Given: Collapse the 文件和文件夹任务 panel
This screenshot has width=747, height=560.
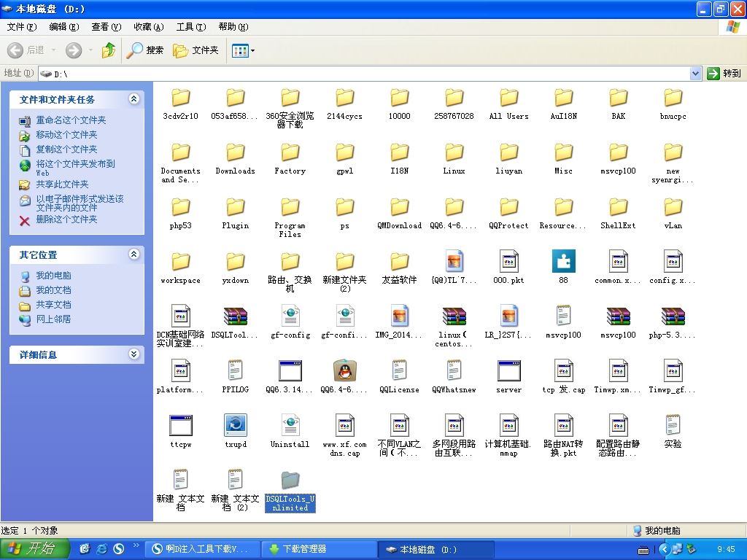Looking at the screenshot, I should click(134, 98).
